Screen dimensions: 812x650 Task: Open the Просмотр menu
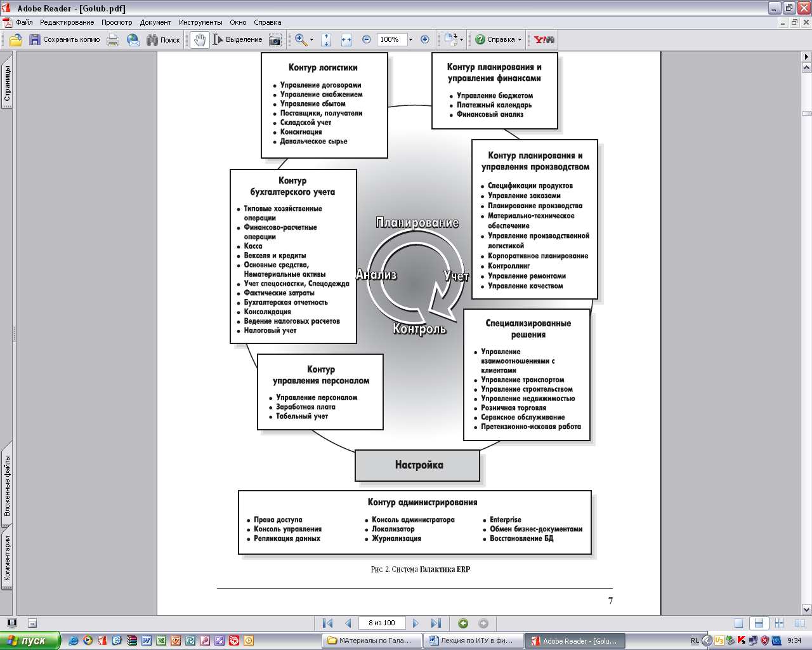(x=117, y=22)
